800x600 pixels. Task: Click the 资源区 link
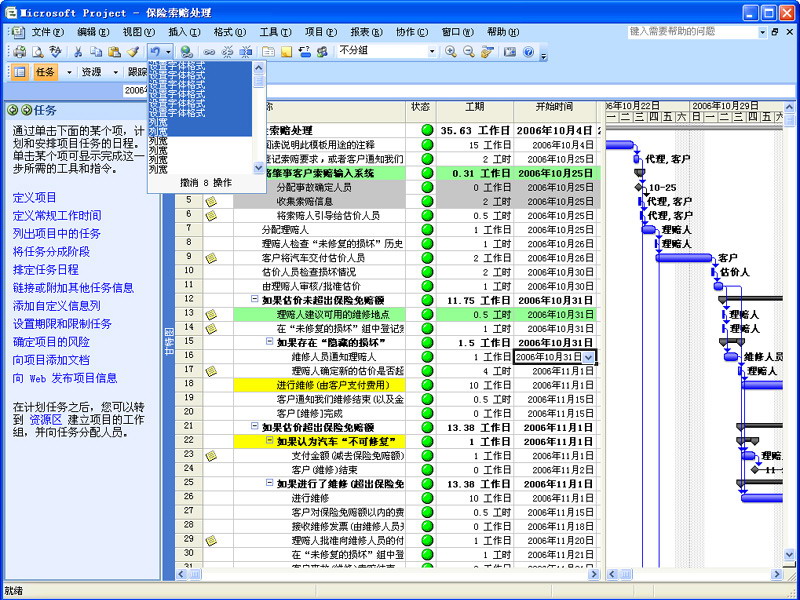[45, 420]
